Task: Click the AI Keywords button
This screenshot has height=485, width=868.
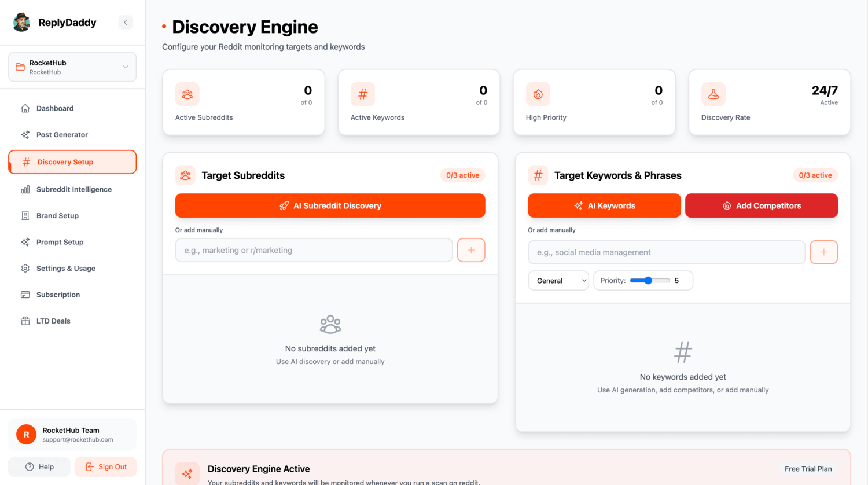Action: 604,205
